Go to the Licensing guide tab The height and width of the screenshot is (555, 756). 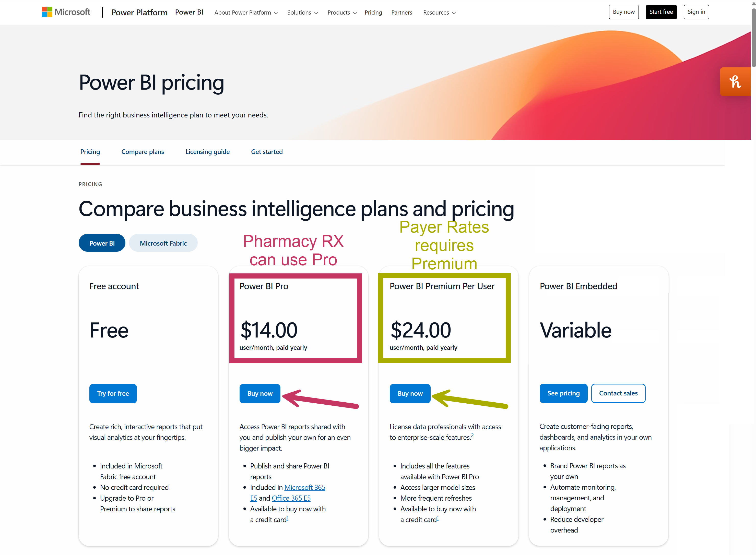point(207,152)
